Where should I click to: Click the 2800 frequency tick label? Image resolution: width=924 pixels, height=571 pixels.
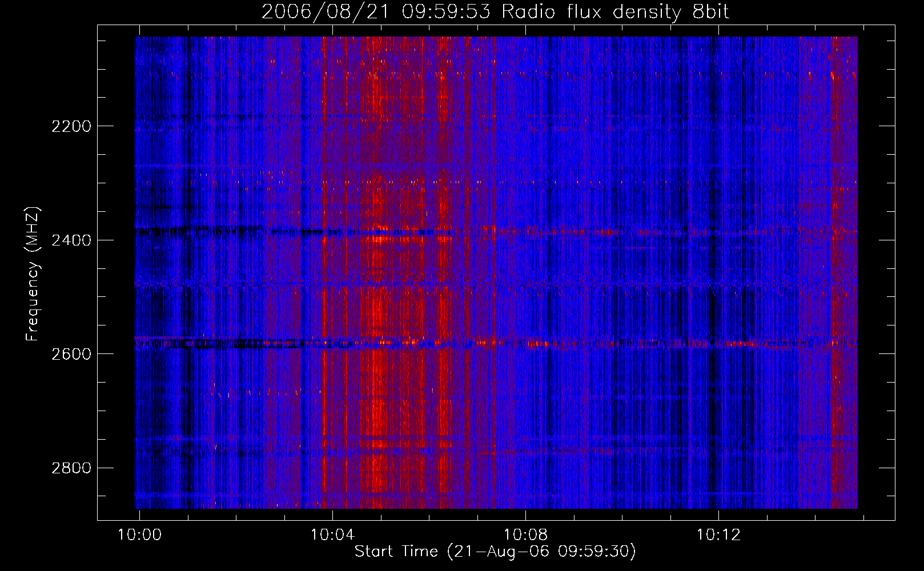71,468
